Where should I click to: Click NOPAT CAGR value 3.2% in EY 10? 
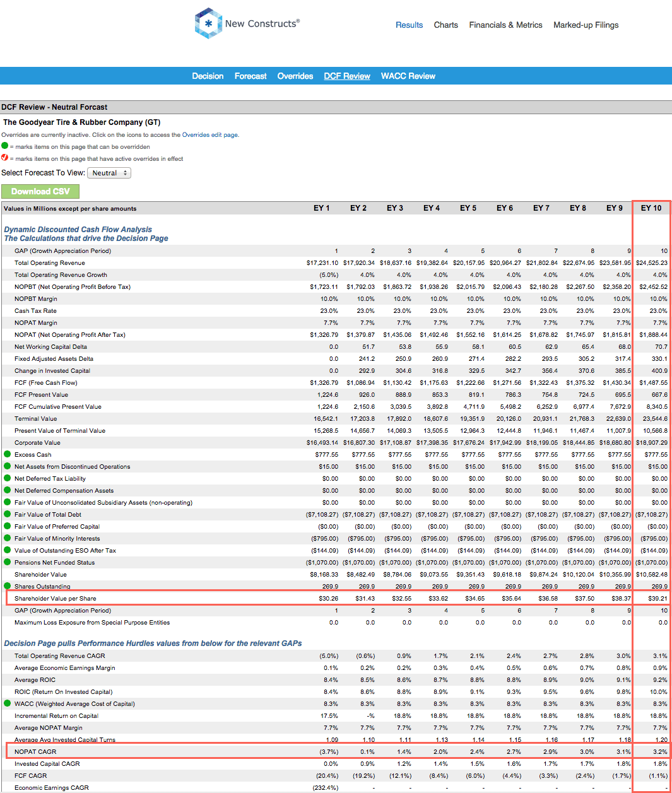click(661, 752)
